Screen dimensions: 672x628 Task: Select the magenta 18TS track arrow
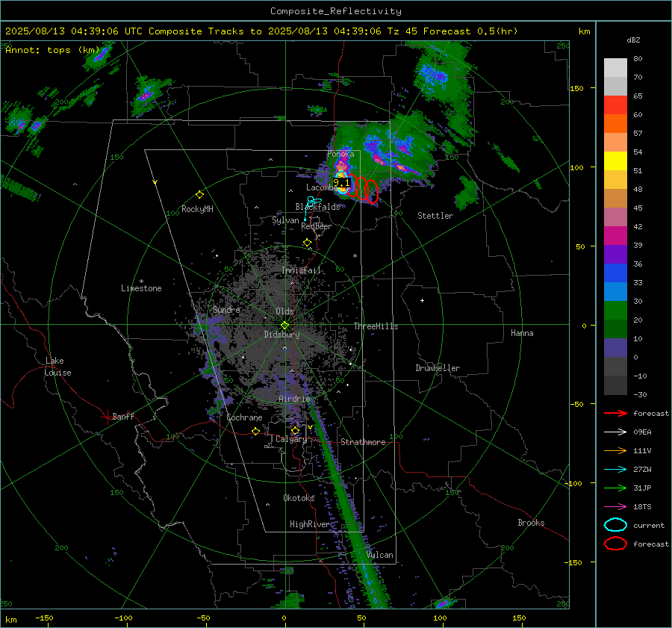click(x=615, y=507)
